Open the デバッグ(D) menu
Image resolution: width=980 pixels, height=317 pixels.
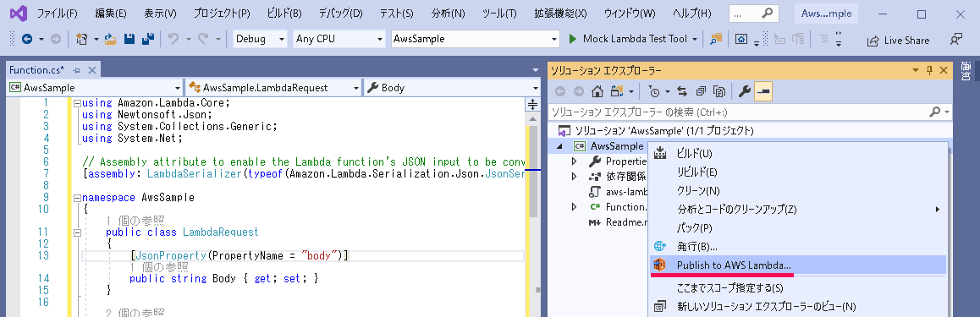click(x=340, y=14)
